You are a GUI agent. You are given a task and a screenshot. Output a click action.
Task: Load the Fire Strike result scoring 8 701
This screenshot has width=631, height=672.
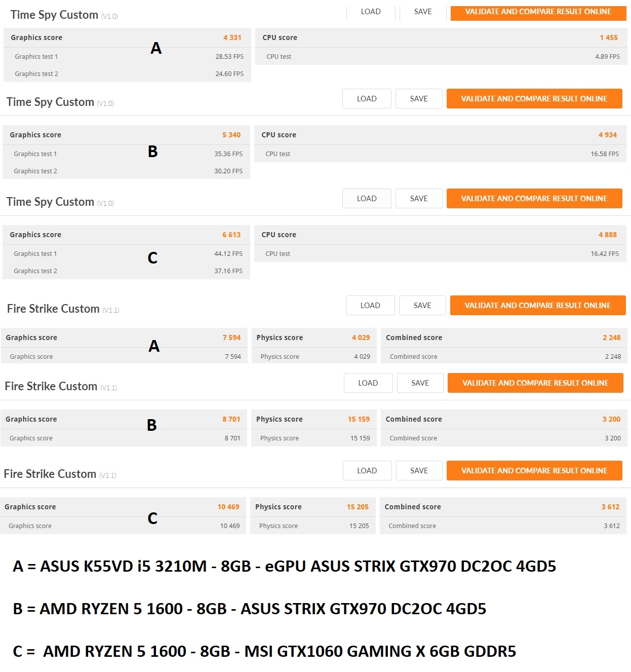[x=368, y=383]
